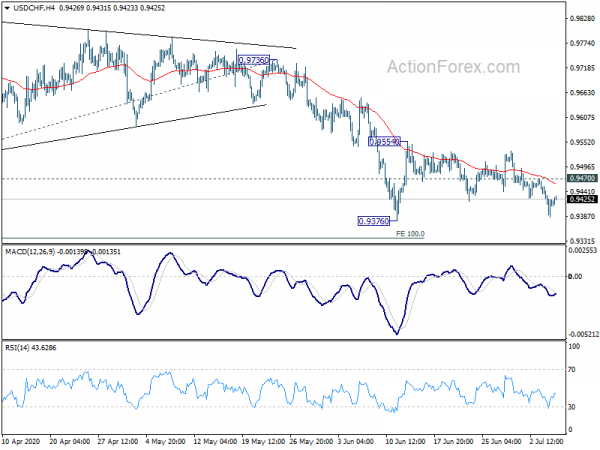Screen dimensions: 600x450
Task: Click the 3 Jun 04:00 time label
Action: coord(356,441)
